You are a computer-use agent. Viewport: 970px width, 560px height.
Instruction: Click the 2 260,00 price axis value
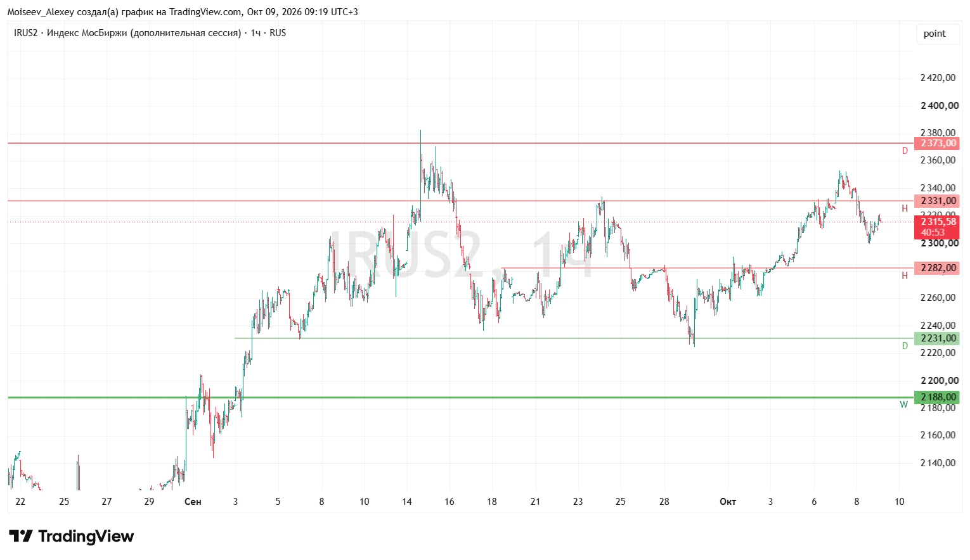(x=938, y=298)
